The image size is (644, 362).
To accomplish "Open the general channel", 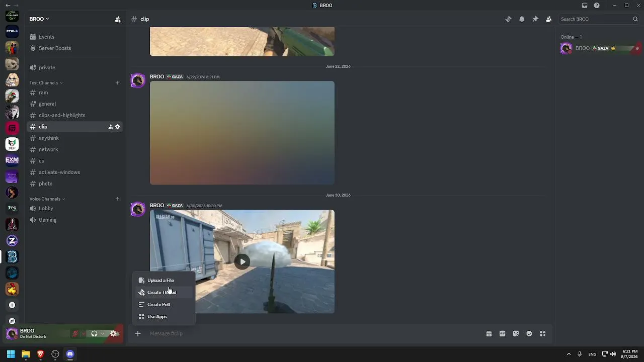I will click(x=74, y=104).
